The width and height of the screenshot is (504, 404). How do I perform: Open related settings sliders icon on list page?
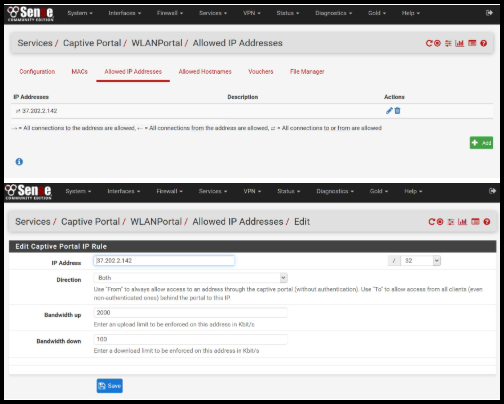(448, 43)
